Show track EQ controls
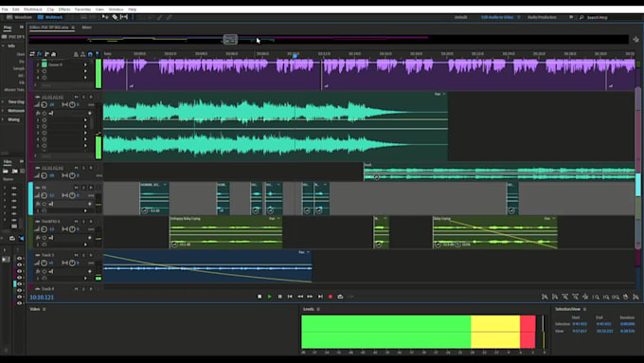 pyautogui.click(x=53, y=54)
